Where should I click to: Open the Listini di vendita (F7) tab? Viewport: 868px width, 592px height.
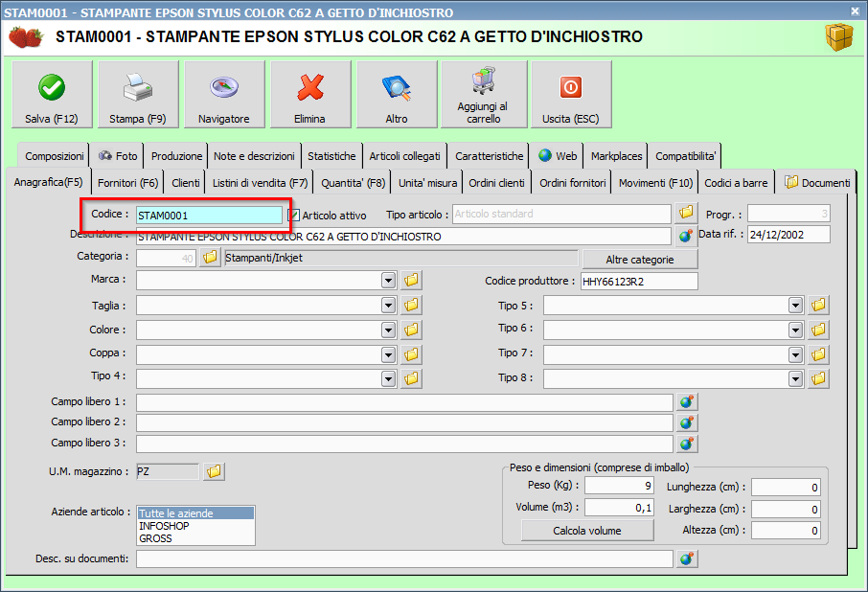click(260, 183)
